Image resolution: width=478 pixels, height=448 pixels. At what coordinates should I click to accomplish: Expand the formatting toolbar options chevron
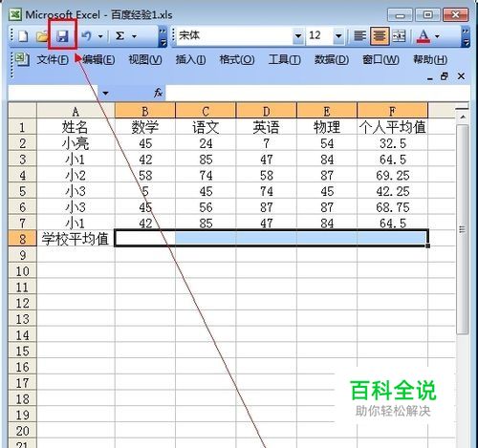click(466, 36)
